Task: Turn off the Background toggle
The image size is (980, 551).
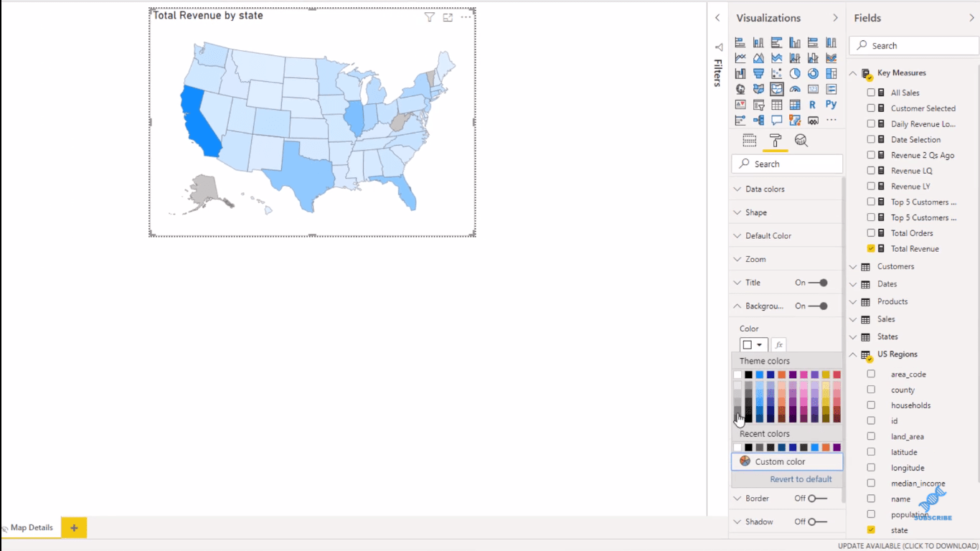Action: coord(818,306)
